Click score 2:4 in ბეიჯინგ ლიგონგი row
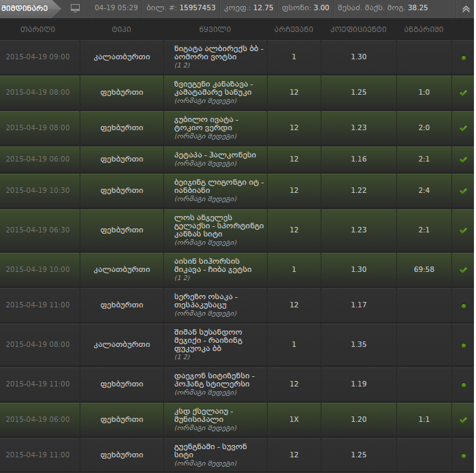Screen dimensions: 476x473 (424, 190)
